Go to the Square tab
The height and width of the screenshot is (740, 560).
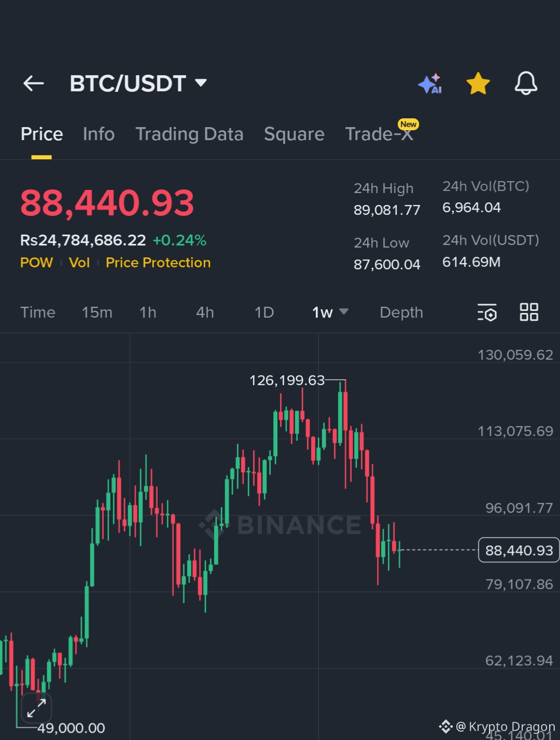pos(294,134)
